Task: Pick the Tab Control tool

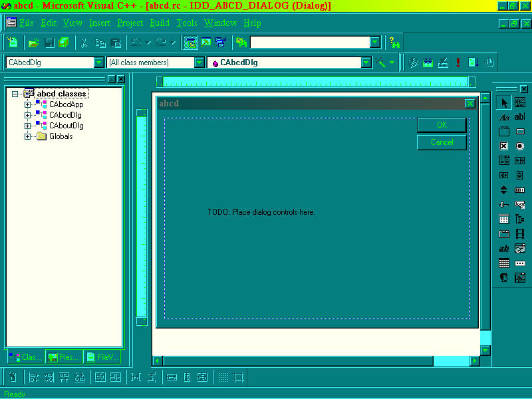Action: (x=504, y=234)
